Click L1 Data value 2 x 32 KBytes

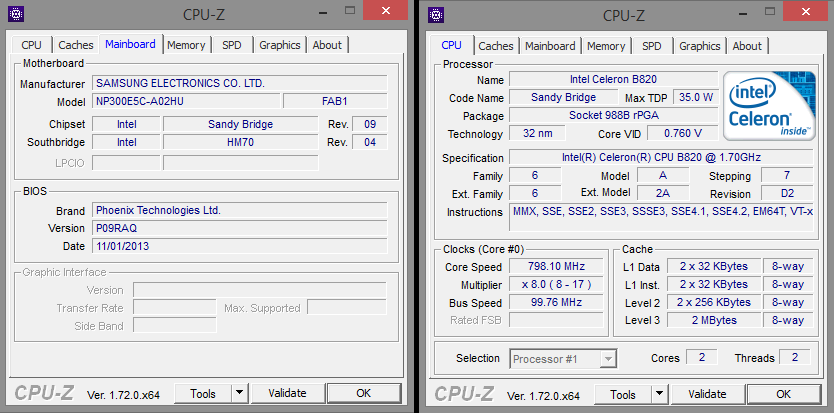(713, 267)
